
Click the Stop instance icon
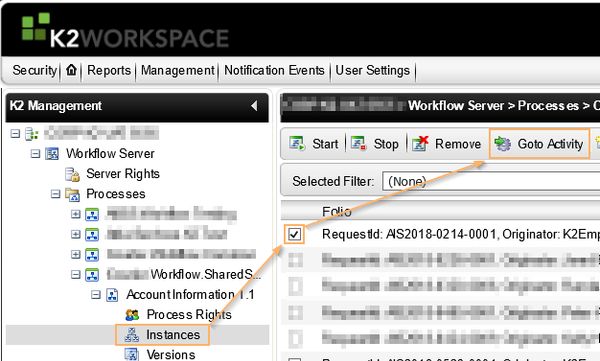pyautogui.click(x=359, y=144)
